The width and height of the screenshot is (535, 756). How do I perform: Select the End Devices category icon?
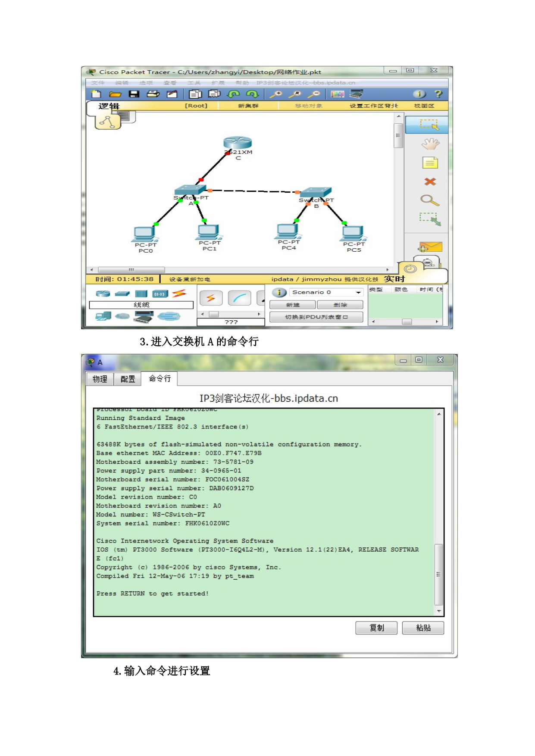click(103, 316)
